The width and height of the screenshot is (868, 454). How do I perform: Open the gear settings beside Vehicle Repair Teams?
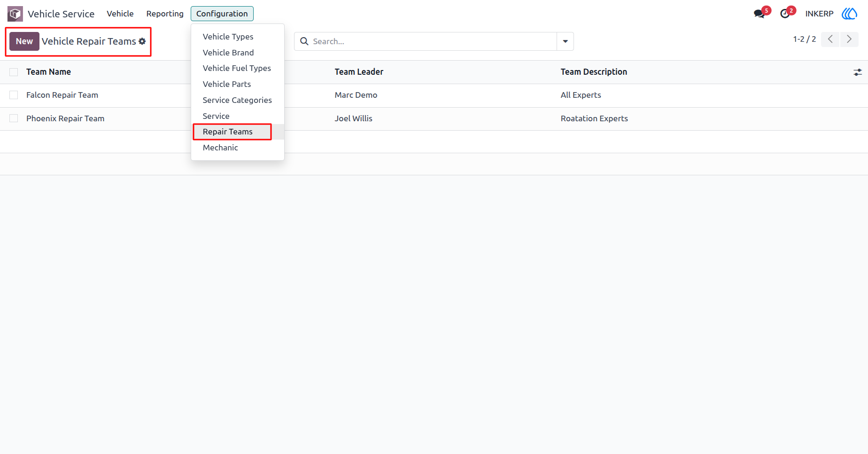[142, 41]
